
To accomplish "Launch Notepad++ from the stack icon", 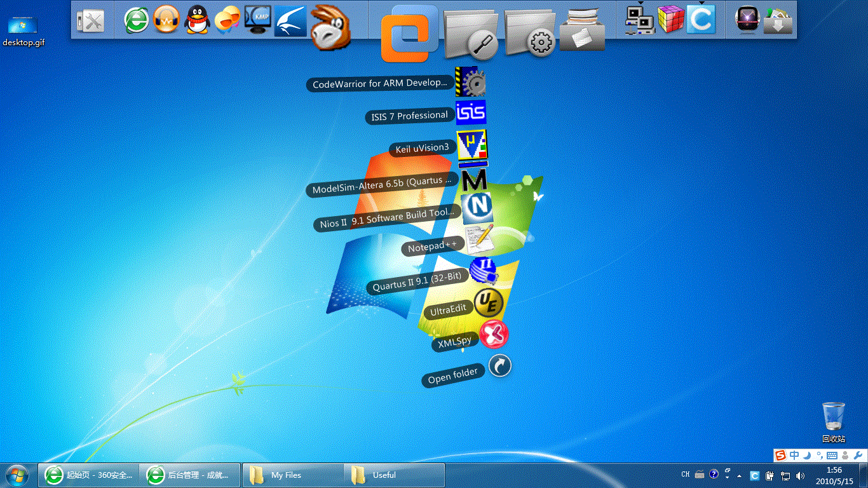I will [x=479, y=240].
